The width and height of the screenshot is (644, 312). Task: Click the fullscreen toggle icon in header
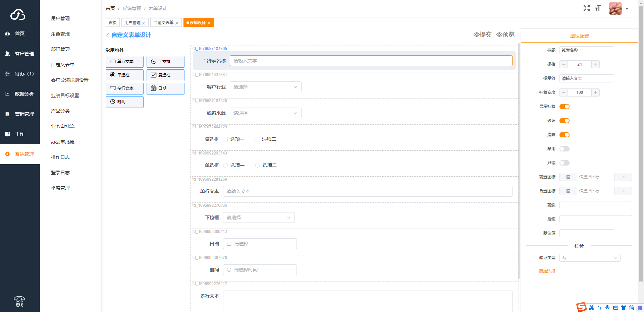click(586, 8)
